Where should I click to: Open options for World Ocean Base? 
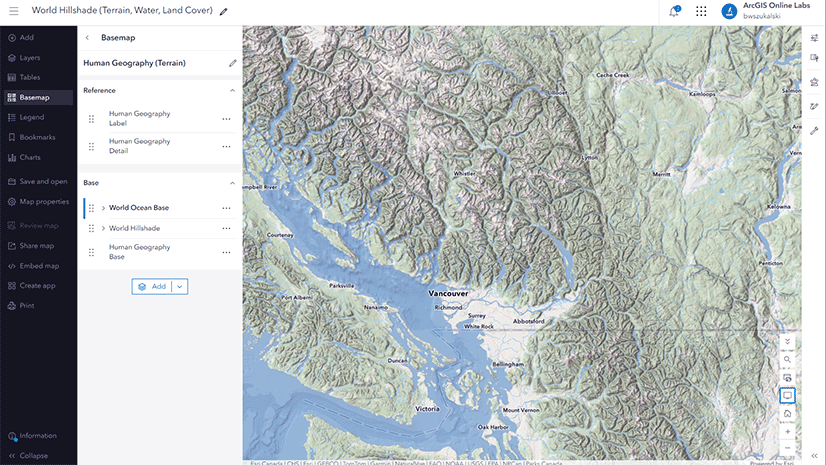point(226,208)
